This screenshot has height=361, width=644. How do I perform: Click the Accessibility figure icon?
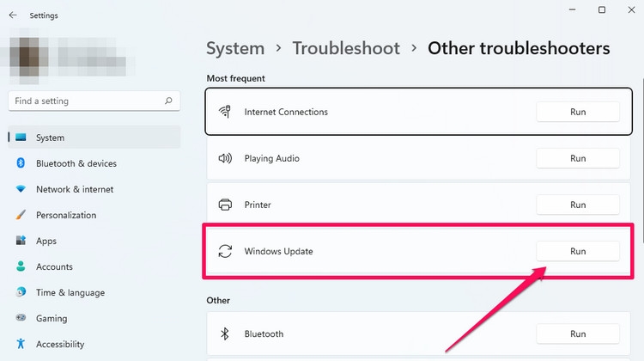(21, 344)
